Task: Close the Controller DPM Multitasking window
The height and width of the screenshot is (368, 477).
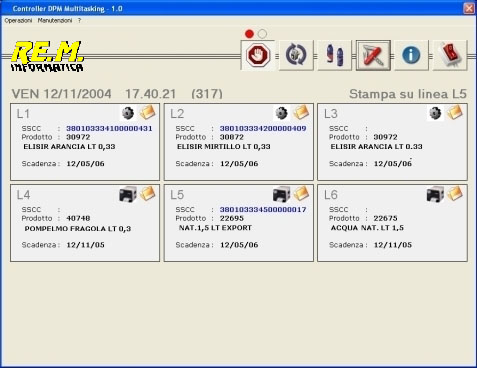Action: [469, 8]
